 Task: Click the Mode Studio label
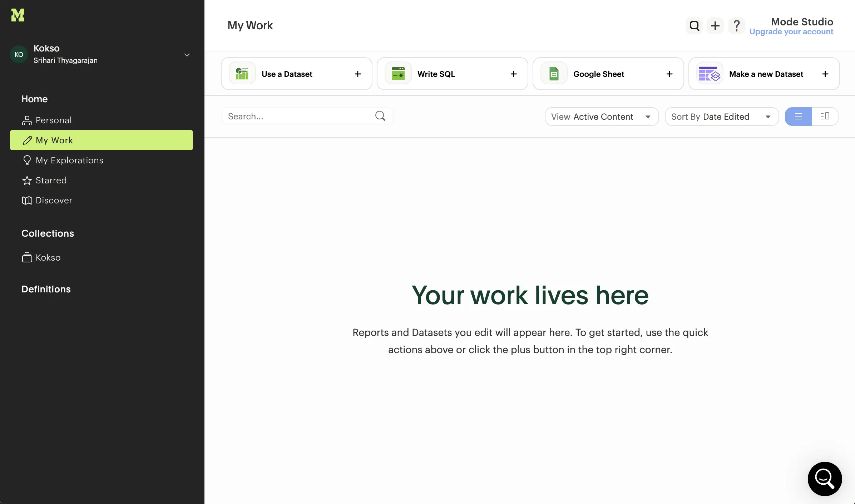click(x=802, y=22)
